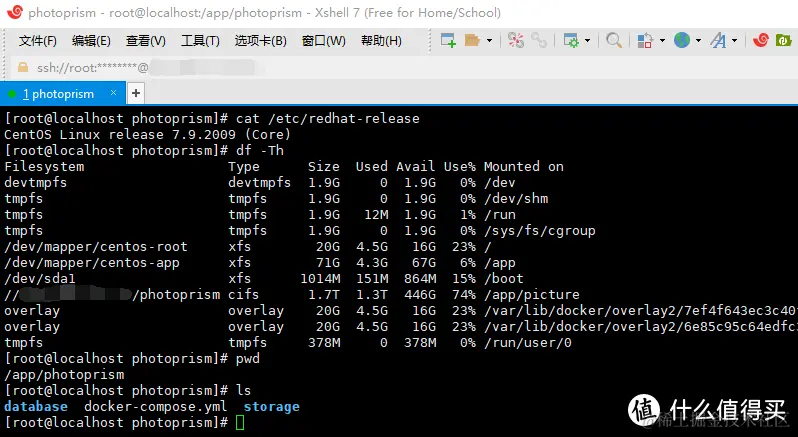Click '/dev/mapper/centos-app' filesystem entry
This screenshot has width=798, height=437.
pos(92,263)
